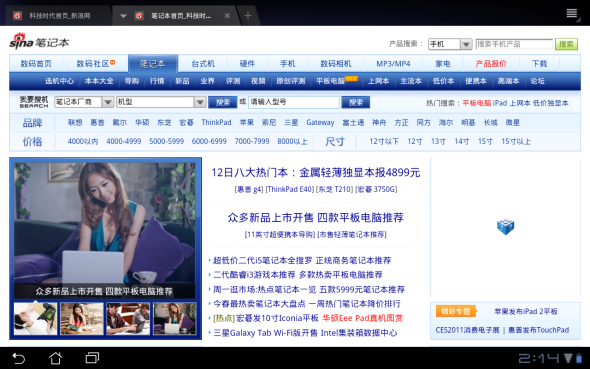This screenshot has height=369, width=590.
Task: Select the 手机 nav tab
Action: tap(287, 64)
